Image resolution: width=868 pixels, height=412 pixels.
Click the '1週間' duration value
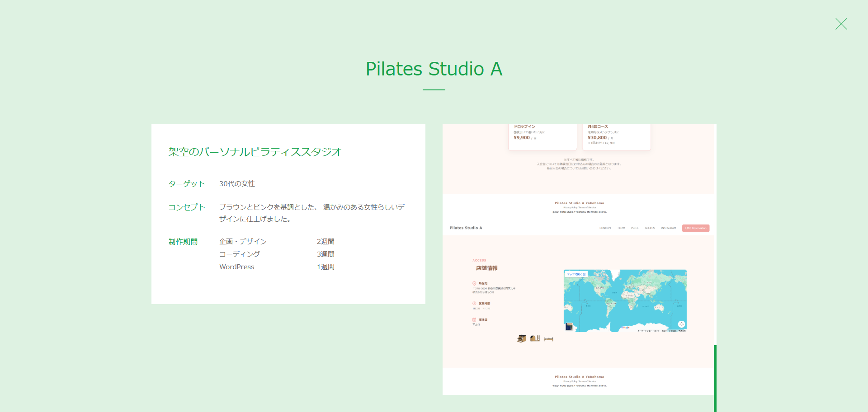325,267
